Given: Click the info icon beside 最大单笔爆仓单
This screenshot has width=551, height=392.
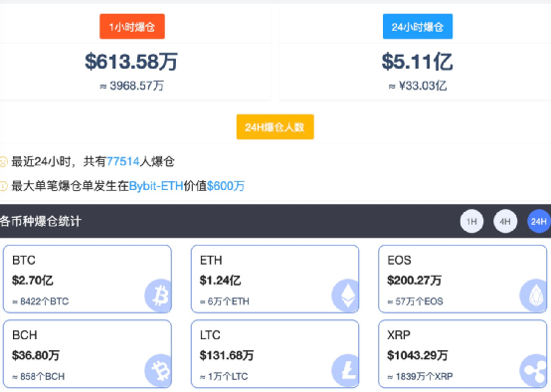Looking at the screenshot, I should [3, 186].
